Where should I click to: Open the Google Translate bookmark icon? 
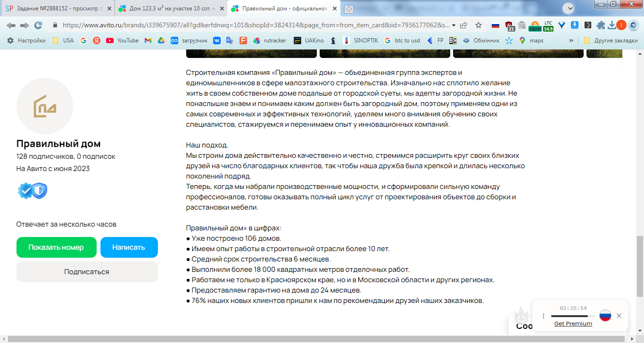pyautogui.click(x=230, y=41)
